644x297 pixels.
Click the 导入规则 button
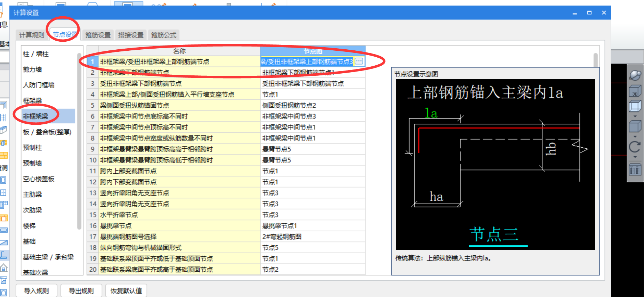(x=36, y=291)
